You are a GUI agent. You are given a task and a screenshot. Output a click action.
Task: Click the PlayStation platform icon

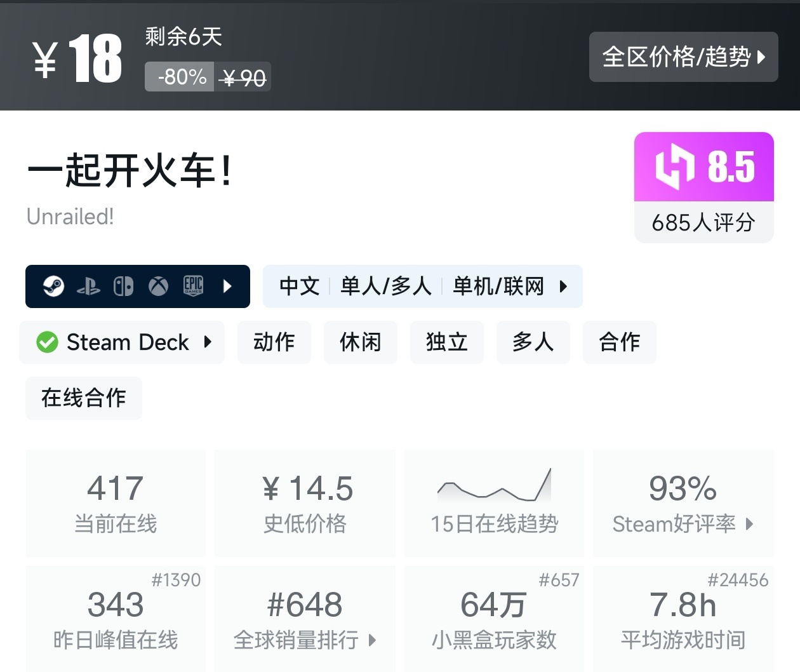point(89,286)
